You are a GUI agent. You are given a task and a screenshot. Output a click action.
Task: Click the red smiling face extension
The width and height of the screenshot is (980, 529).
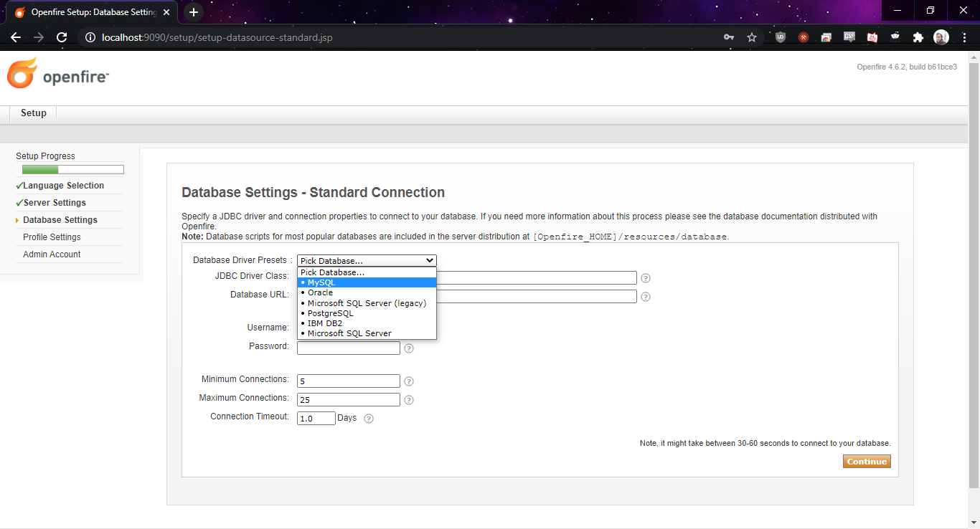click(x=872, y=37)
